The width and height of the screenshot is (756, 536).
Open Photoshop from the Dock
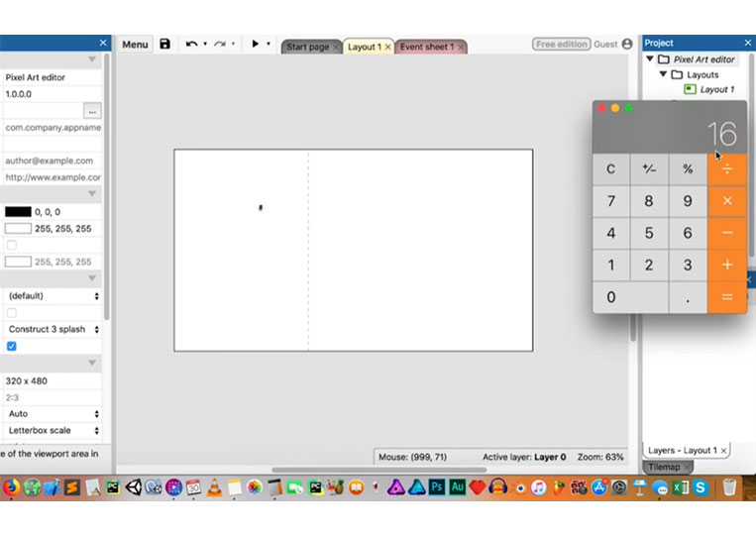(x=437, y=487)
